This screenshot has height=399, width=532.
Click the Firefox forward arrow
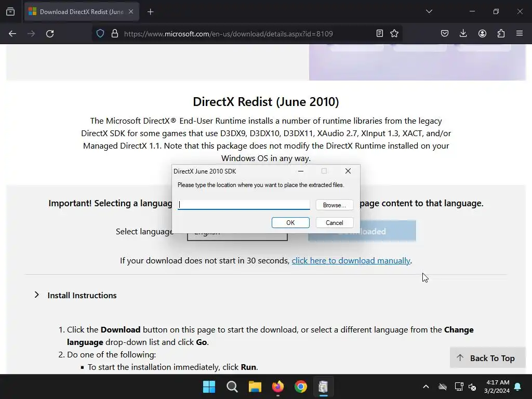pos(31,34)
